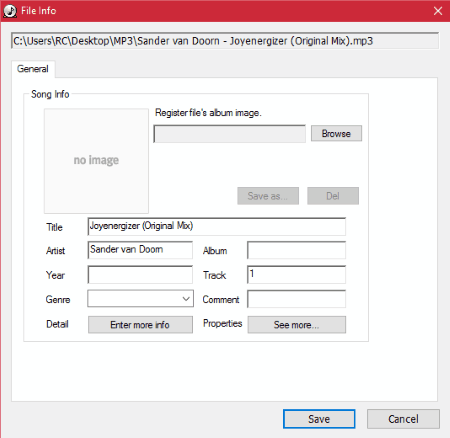The height and width of the screenshot is (438, 450).
Task: Click the app icon in title bar
Action: 10,11
